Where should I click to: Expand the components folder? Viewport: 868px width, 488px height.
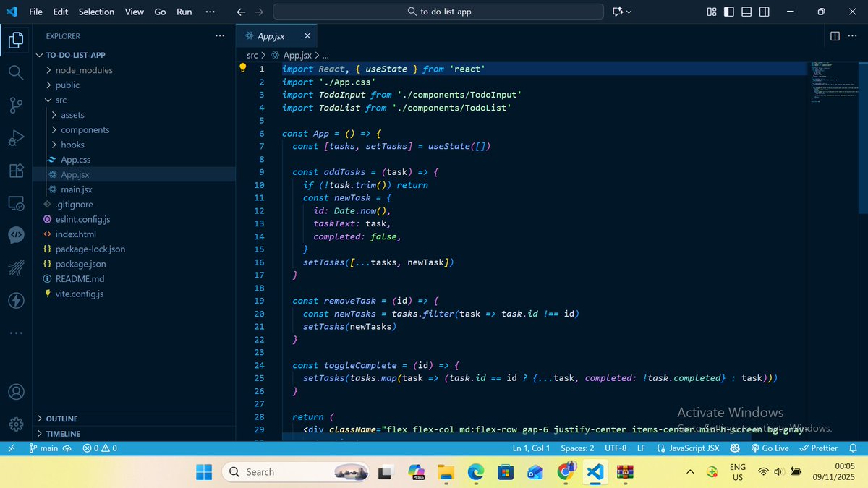click(87, 129)
